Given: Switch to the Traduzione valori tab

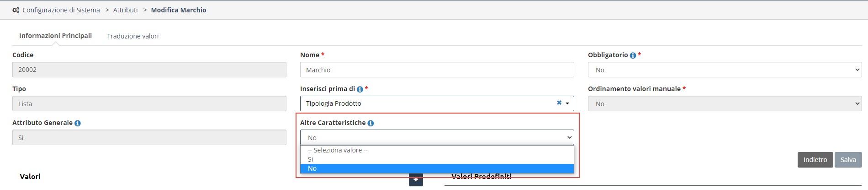Looking at the screenshot, I should [x=133, y=36].
